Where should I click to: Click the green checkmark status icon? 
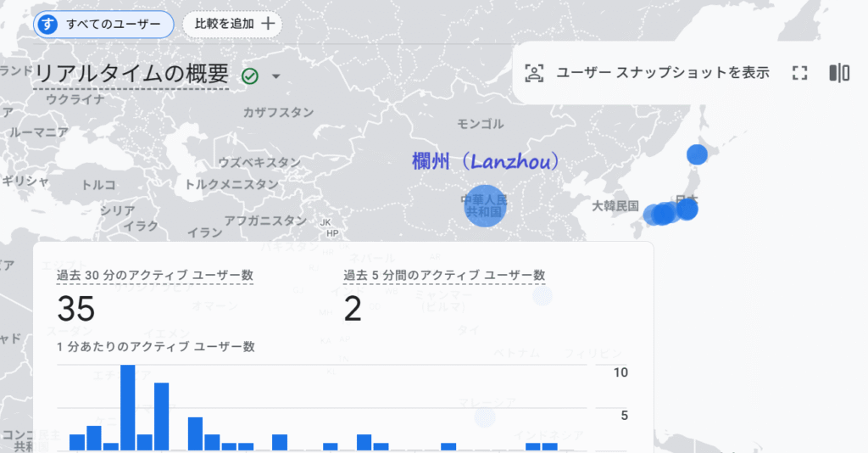coord(250,76)
